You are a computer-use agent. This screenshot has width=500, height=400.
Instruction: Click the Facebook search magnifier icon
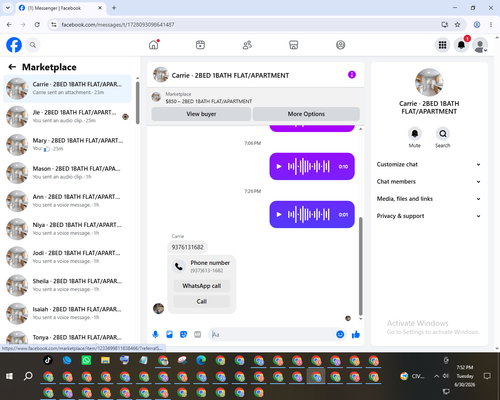(33, 45)
